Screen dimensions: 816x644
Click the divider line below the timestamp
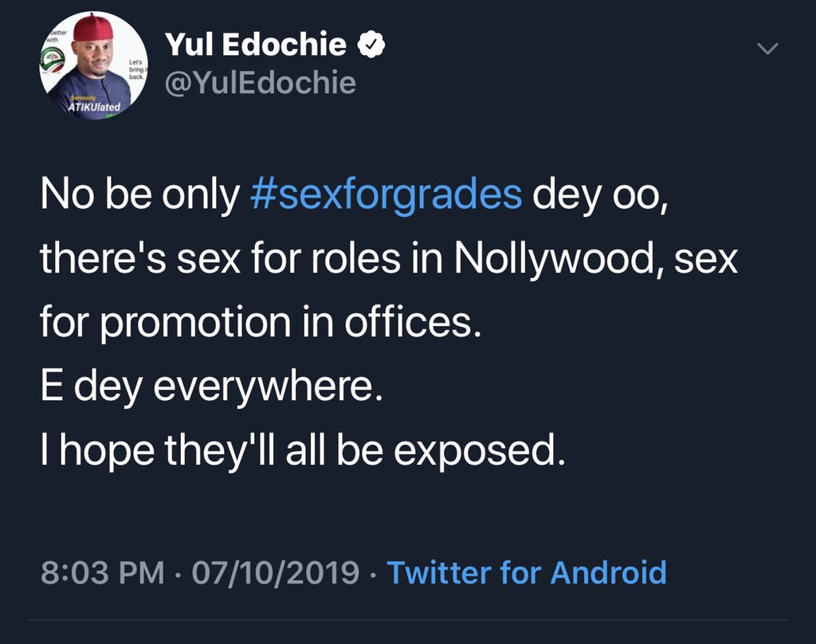tap(408, 621)
